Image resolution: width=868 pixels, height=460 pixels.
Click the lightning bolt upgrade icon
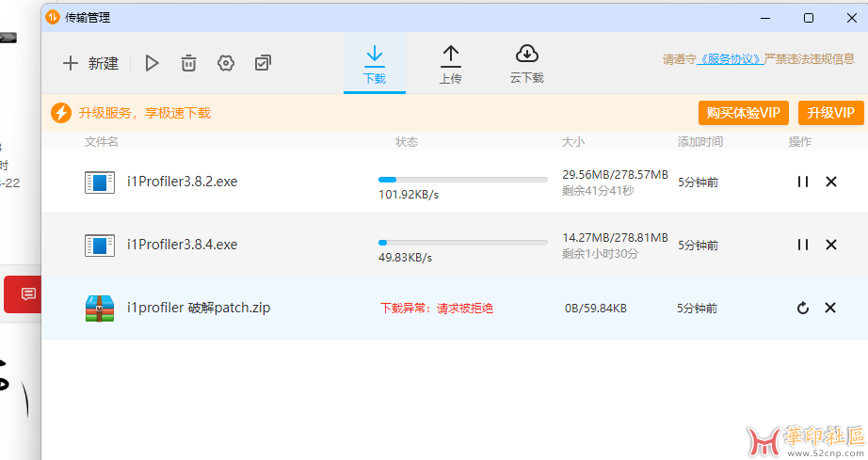pyautogui.click(x=61, y=113)
